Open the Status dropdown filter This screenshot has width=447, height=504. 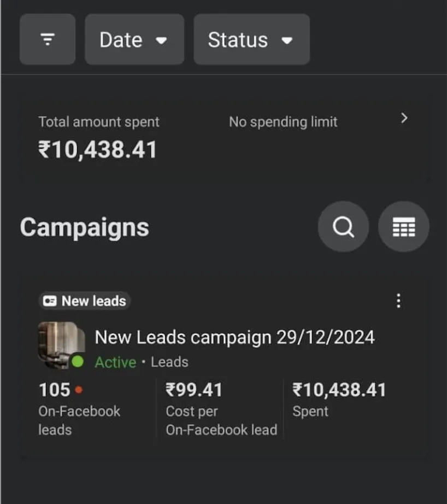pyautogui.click(x=251, y=39)
